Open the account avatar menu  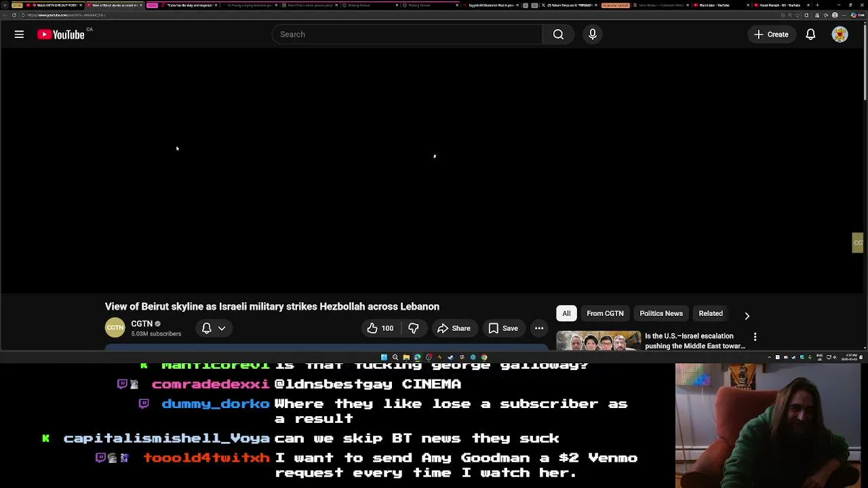click(840, 34)
